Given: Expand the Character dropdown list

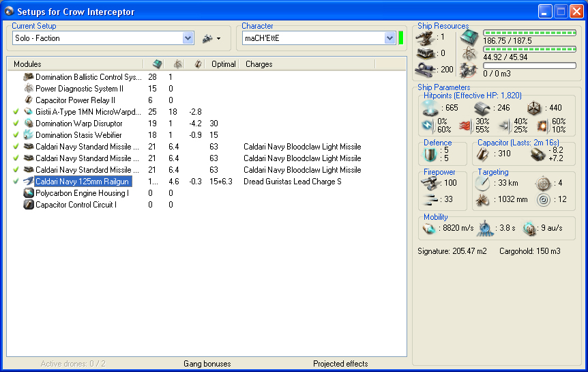Looking at the screenshot, I should (x=389, y=39).
